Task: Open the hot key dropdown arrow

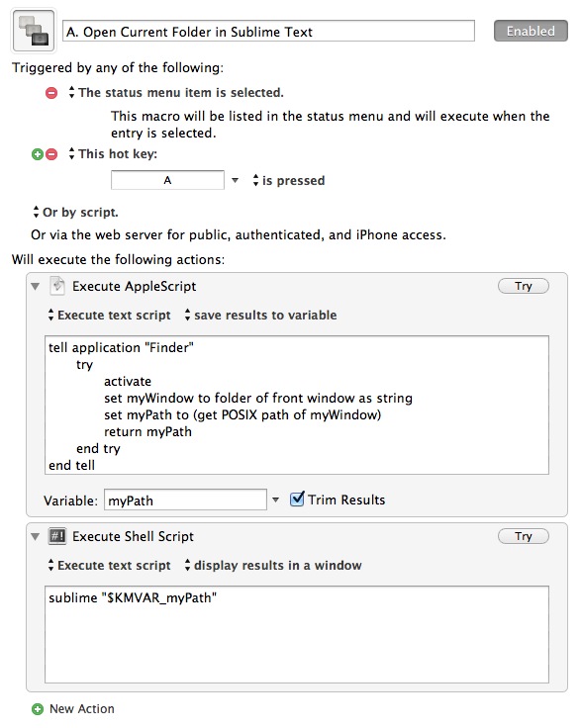Action: point(235,180)
